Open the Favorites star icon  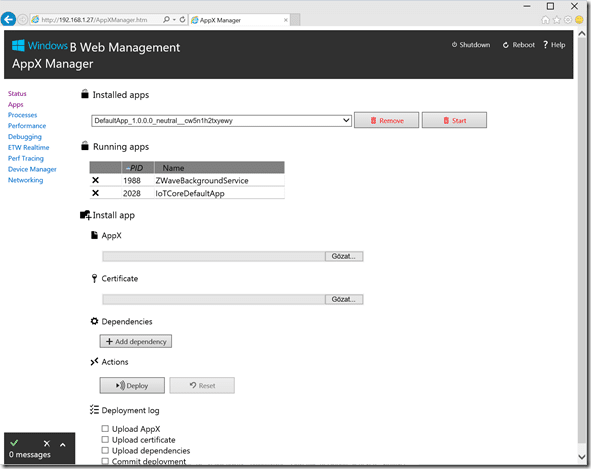556,20
